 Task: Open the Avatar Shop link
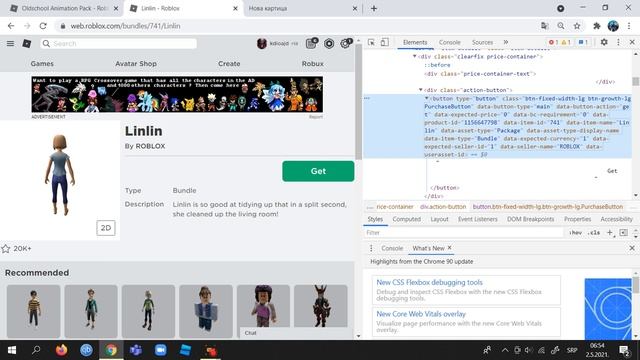pyautogui.click(x=136, y=64)
